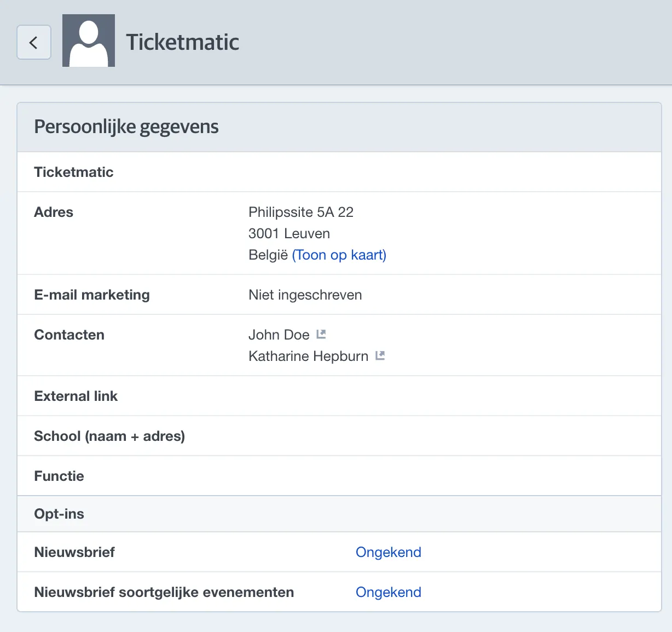Click the 'Ticketmatic' page title in header

pos(183,42)
